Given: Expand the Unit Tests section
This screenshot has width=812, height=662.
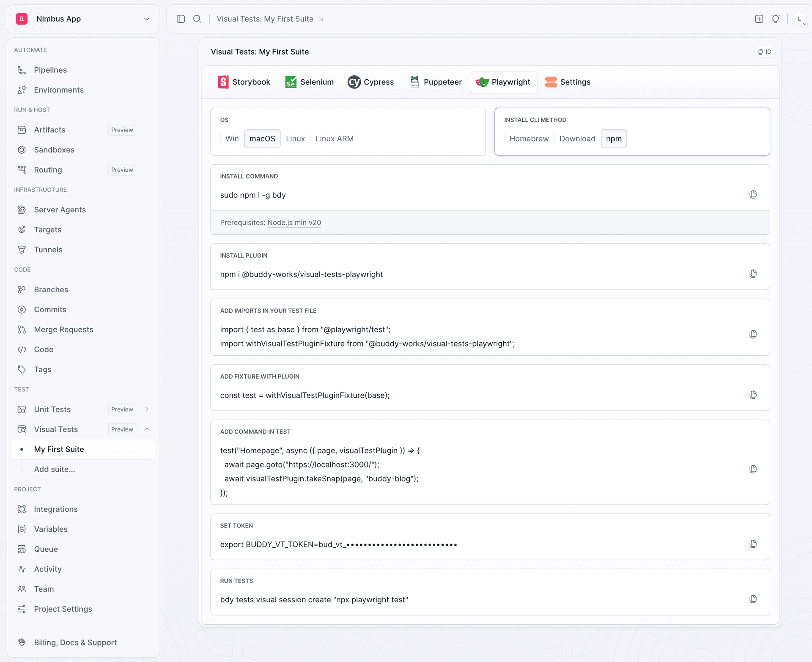Looking at the screenshot, I should coord(147,409).
